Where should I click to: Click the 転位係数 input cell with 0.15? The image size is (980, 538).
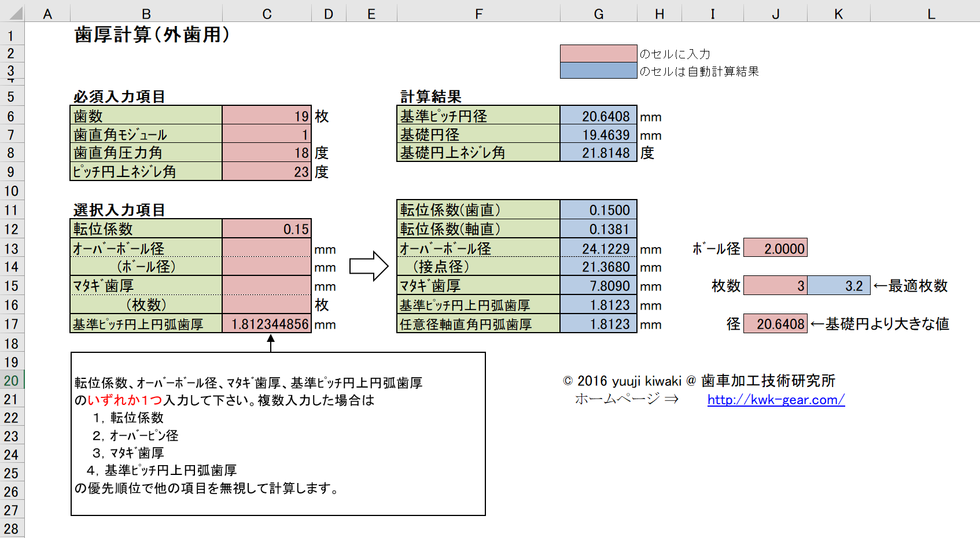267,229
